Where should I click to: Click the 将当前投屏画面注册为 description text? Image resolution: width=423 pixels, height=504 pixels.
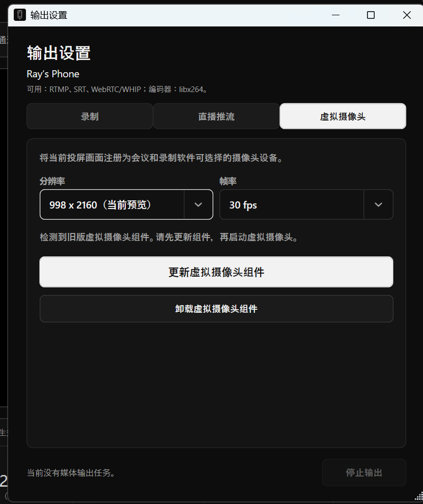point(161,158)
